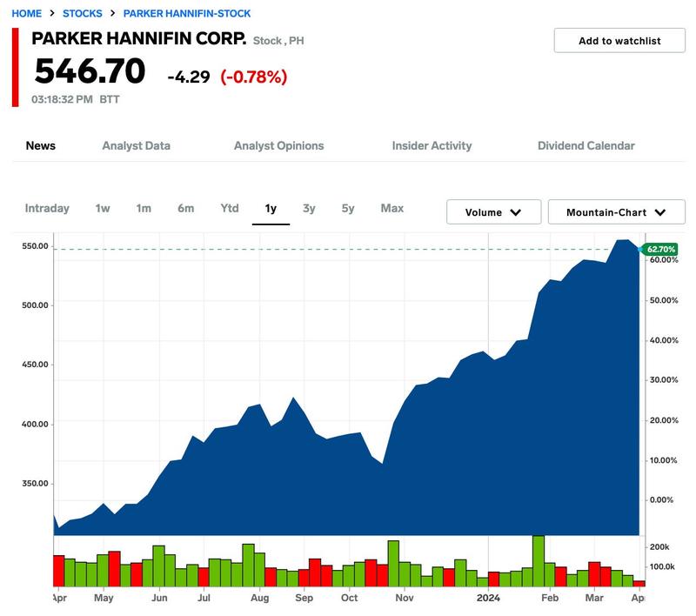This screenshot has height=616, width=696.
Task: Click the 350.00 price axis label
Action: (x=35, y=484)
